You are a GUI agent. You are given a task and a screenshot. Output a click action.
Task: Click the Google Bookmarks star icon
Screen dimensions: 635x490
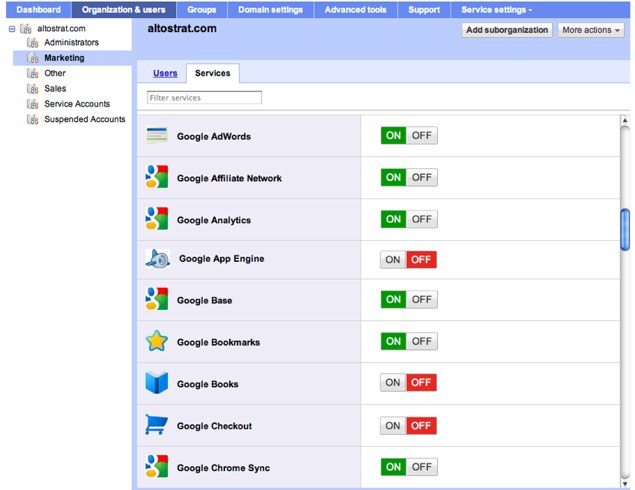[x=156, y=341]
